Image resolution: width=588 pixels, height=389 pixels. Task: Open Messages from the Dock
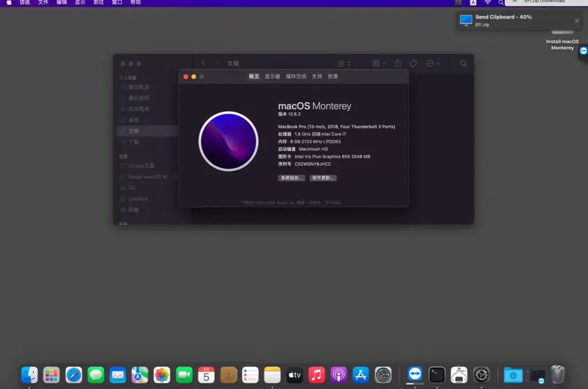tap(96, 375)
